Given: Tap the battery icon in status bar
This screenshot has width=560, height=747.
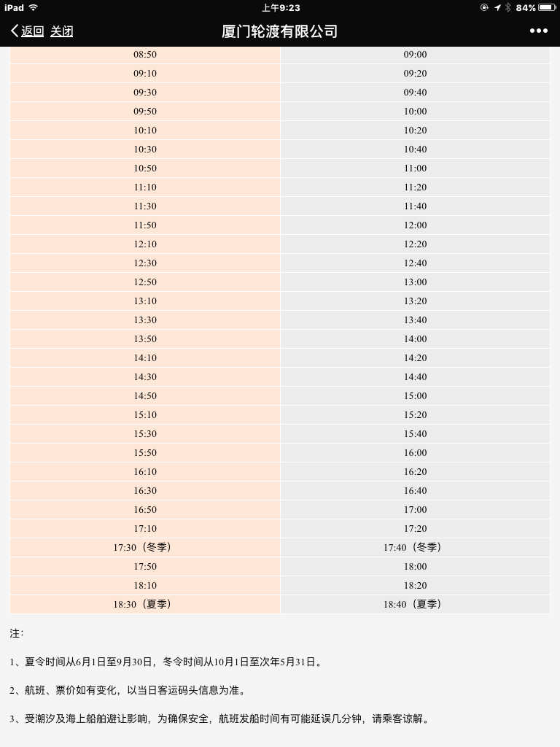Looking at the screenshot, I should pyautogui.click(x=547, y=7).
